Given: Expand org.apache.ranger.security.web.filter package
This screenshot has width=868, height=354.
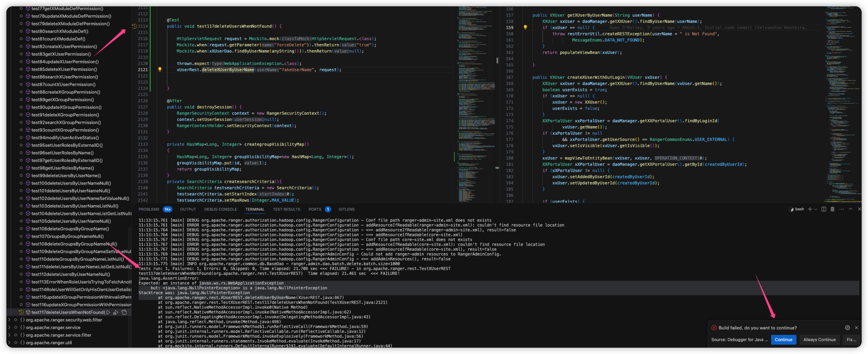Looking at the screenshot, I should (x=9, y=320).
